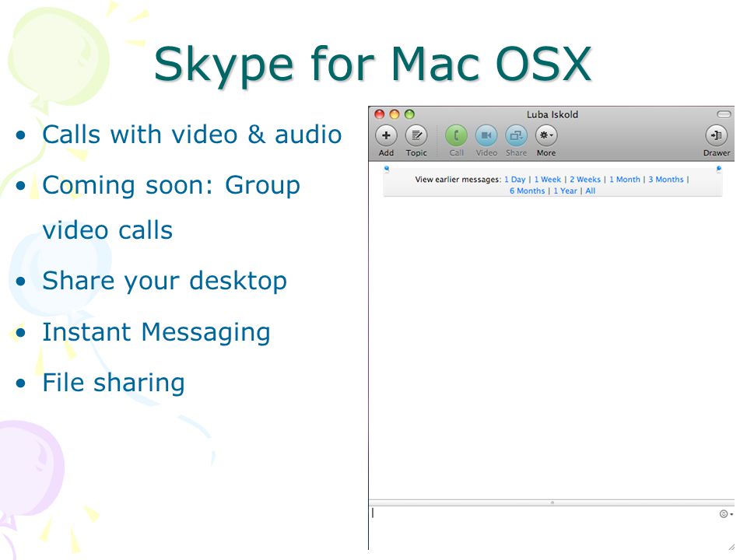Open the Topic editor icon
747x560 pixels.
(416, 135)
